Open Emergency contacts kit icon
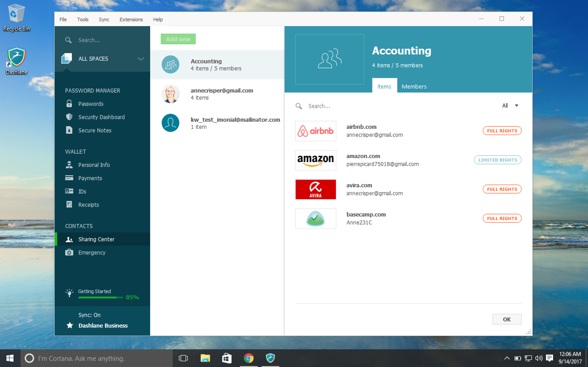Image resolution: width=588 pixels, height=367 pixels. [x=69, y=252]
